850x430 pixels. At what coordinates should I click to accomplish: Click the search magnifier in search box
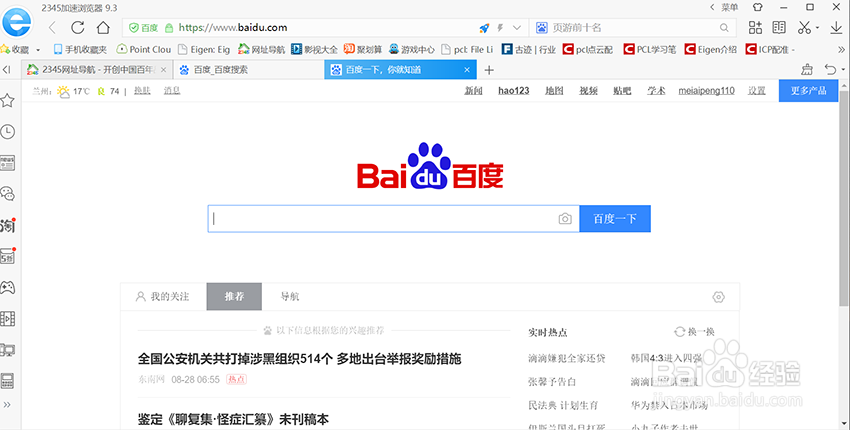tap(724, 28)
